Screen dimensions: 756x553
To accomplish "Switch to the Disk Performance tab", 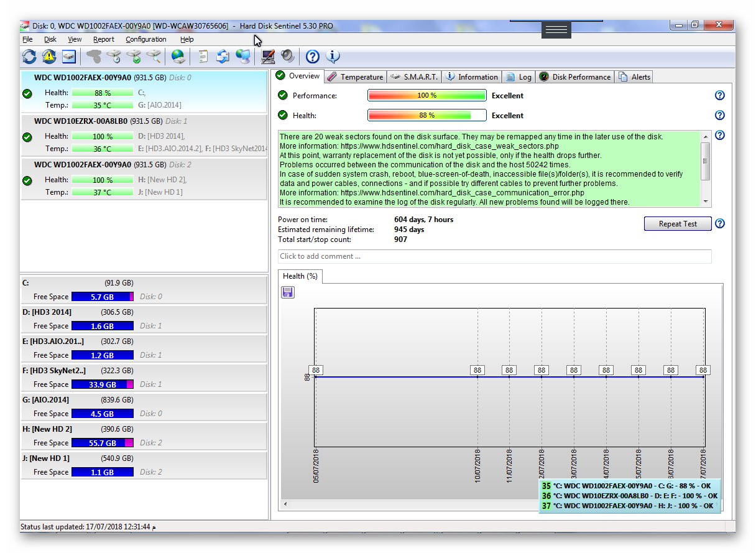I will click(x=574, y=77).
